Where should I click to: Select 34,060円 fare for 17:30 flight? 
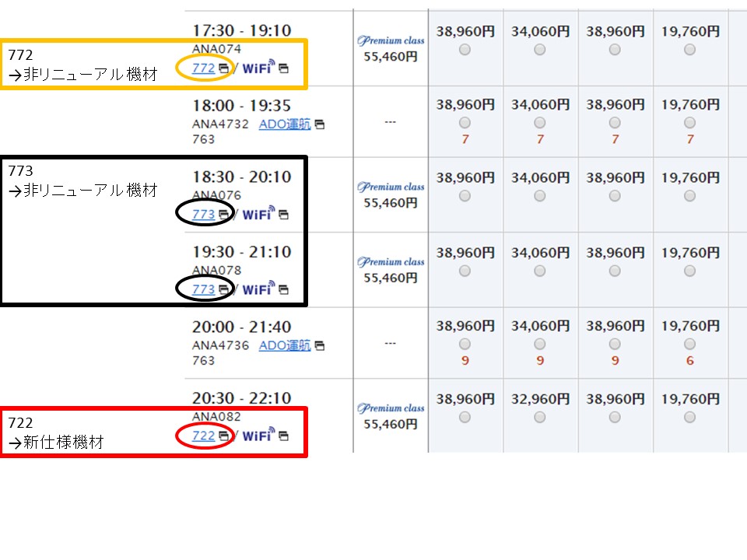(x=540, y=50)
